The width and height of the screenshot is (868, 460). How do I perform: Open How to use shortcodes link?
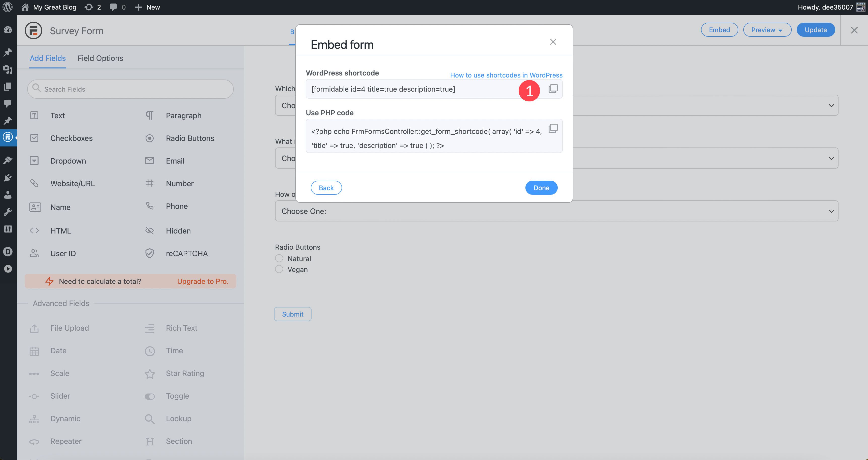506,75
